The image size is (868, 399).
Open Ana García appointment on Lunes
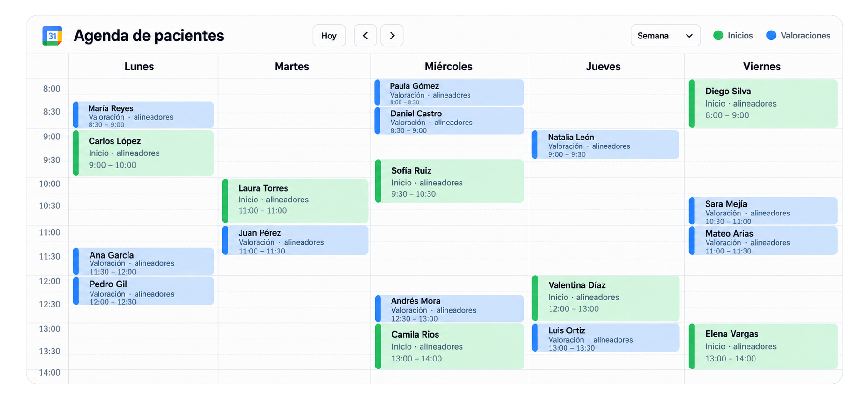tap(143, 261)
